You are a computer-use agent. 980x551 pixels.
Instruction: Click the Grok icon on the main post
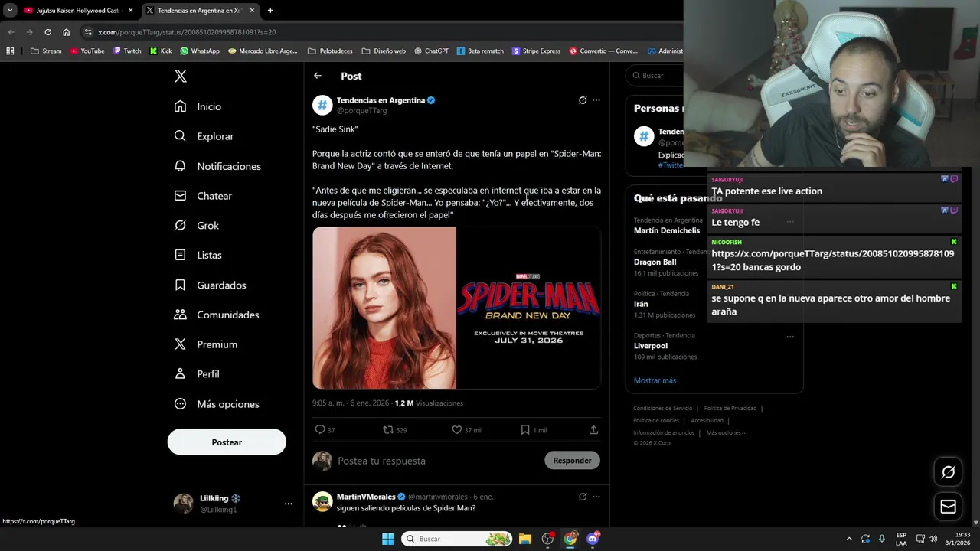tap(583, 100)
